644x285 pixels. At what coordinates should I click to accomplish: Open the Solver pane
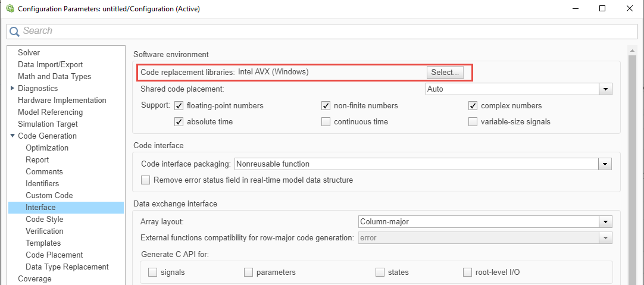[x=29, y=52]
